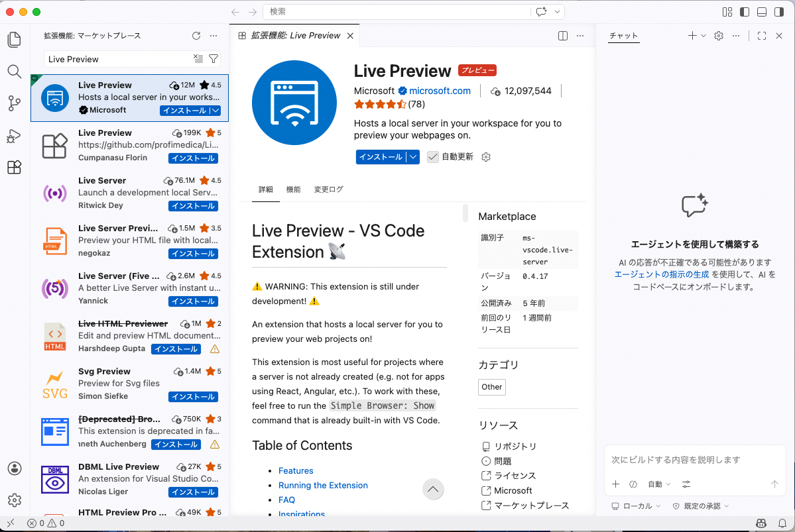Open extension settings gear next to auto update
The image size is (795, 532).
pyautogui.click(x=486, y=157)
